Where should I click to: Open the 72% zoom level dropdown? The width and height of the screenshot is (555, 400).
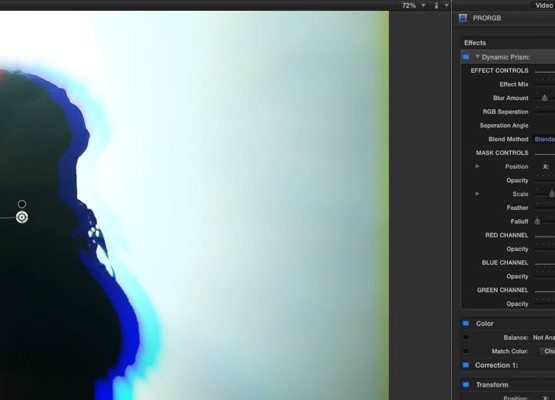pyautogui.click(x=413, y=5)
